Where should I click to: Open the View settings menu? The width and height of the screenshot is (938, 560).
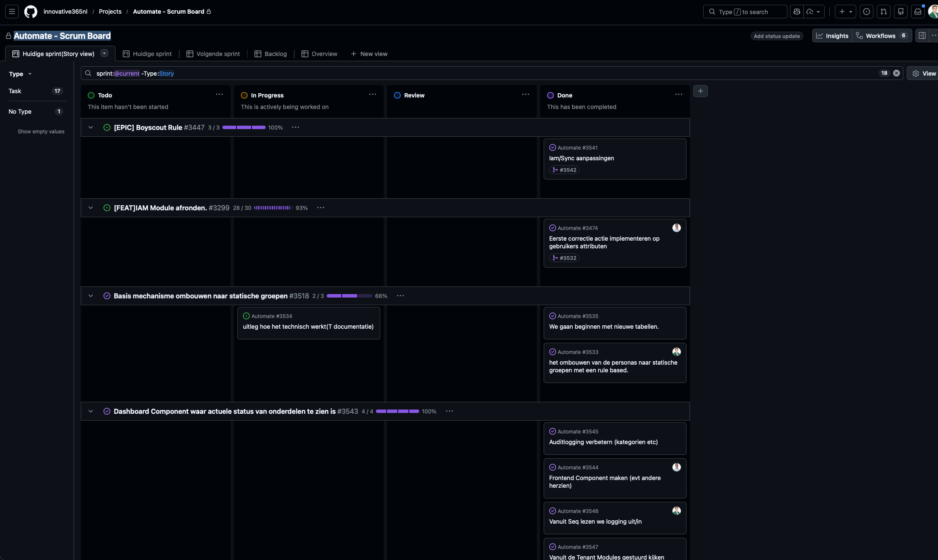[x=924, y=74]
